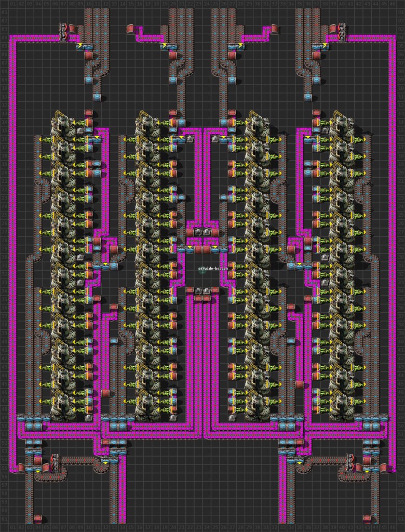Image resolution: width=405 pixels, height=532 pixels.
Task: Select blue underground belt at column 27, row 09
Action: [232, 81]
